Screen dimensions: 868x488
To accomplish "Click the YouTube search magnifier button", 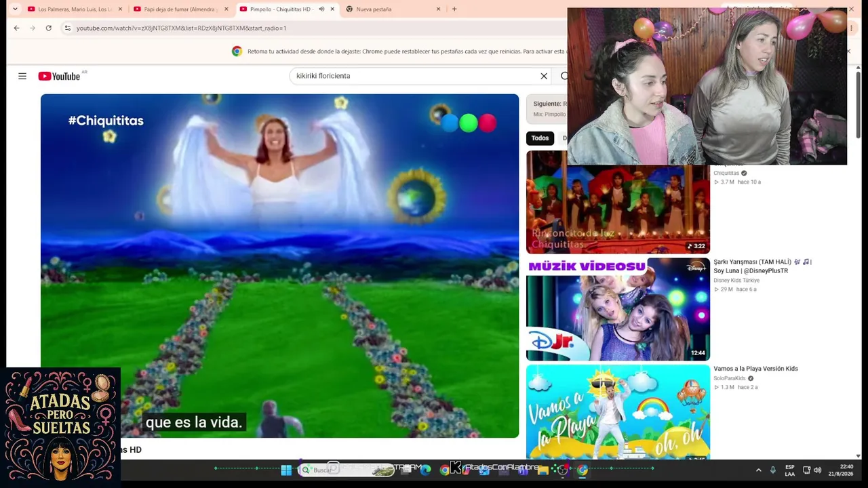I will [x=564, y=76].
